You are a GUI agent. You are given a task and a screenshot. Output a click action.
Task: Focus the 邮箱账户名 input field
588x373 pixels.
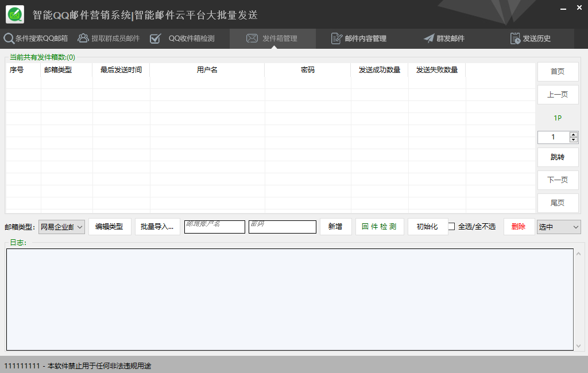[x=215, y=227]
